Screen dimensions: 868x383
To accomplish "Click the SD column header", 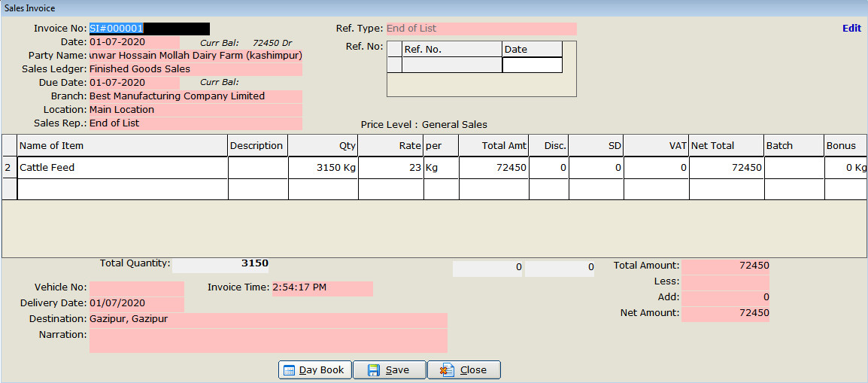I will click(596, 145).
